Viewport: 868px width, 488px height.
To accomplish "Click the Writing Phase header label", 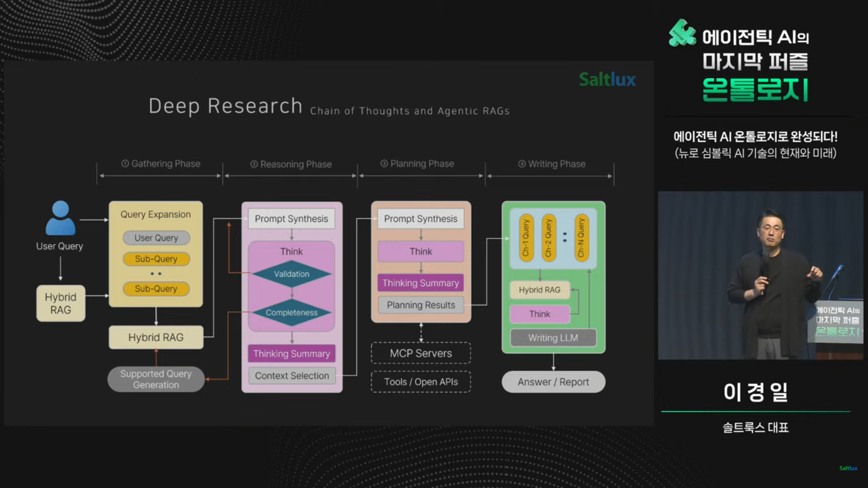I will coord(552,164).
